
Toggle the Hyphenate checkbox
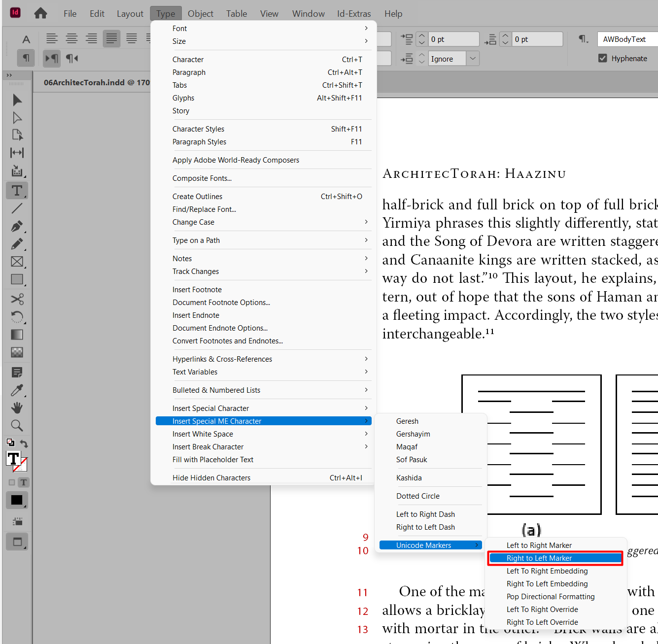(602, 58)
